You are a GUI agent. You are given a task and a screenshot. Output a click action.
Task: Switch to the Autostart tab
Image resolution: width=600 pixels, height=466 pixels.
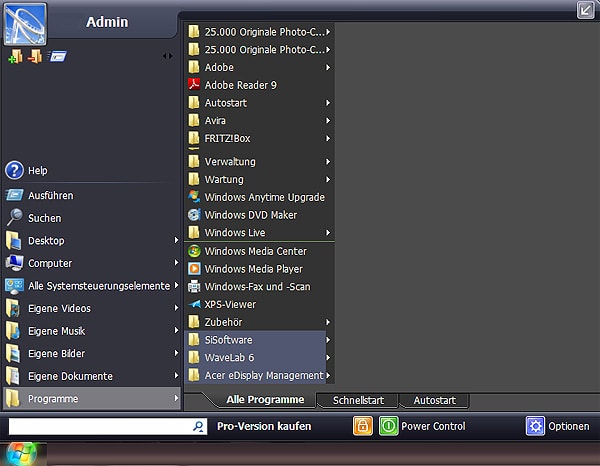434,401
